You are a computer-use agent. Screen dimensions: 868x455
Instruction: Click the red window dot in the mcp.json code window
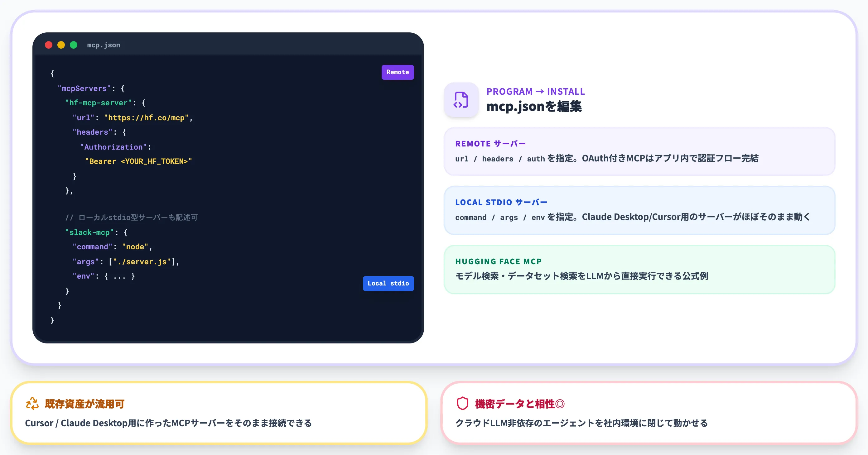[49, 45]
